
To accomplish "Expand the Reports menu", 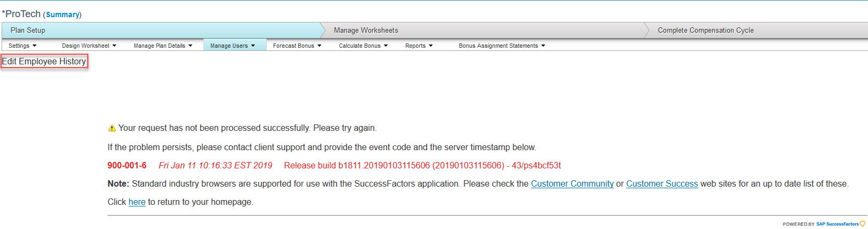I will 419,46.
